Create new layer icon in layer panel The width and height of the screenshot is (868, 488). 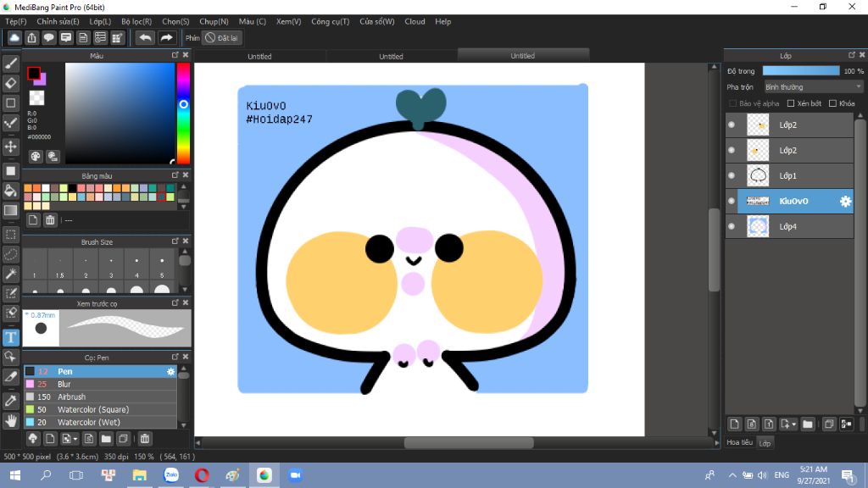(x=734, y=424)
